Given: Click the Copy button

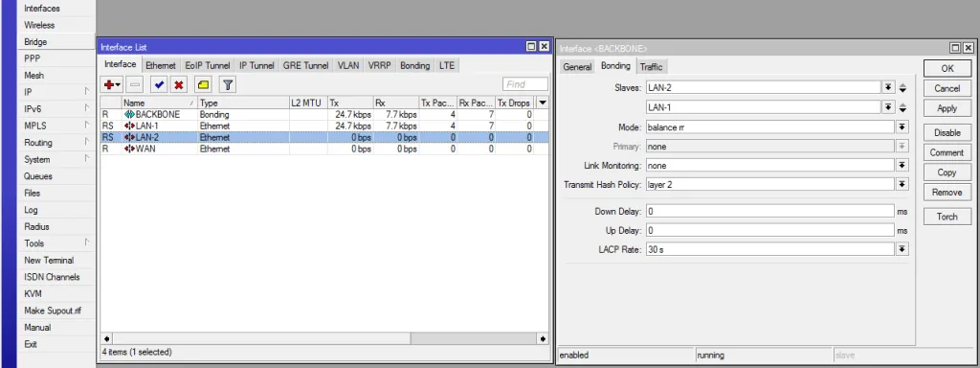Looking at the screenshot, I should click(x=947, y=172).
